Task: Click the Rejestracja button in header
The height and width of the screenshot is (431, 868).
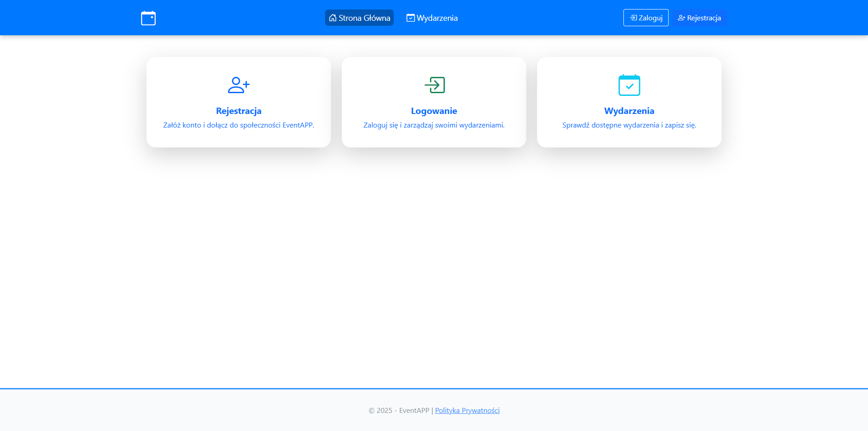Action: 699,18
